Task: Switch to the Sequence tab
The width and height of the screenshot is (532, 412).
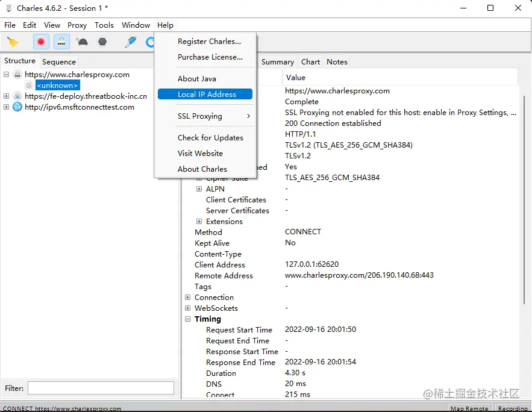Action: [x=58, y=61]
